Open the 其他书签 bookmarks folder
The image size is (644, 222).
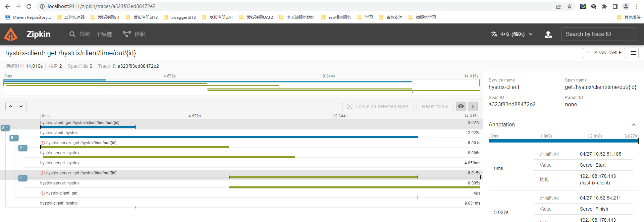[x=629, y=17]
